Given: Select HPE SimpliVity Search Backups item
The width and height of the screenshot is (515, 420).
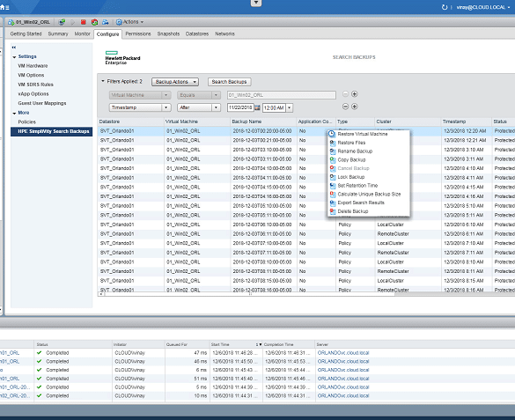Looking at the screenshot, I should pos(52,131).
